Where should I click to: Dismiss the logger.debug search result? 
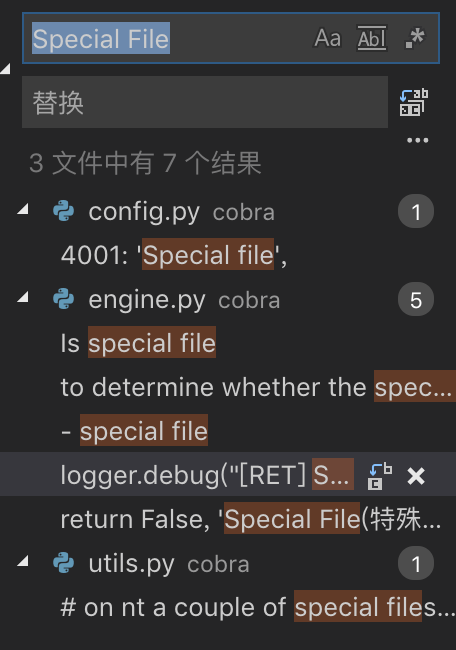click(x=416, y=476)
